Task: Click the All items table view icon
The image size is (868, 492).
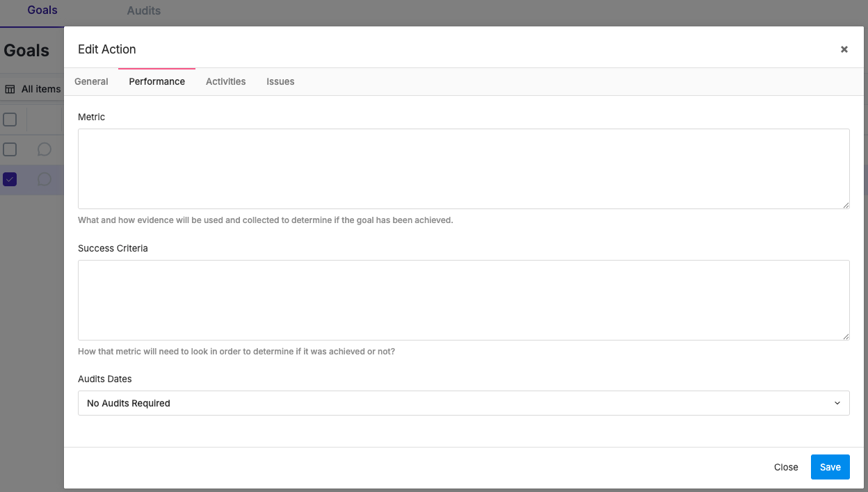Action: pyautogui.click(x=10, y=89)
